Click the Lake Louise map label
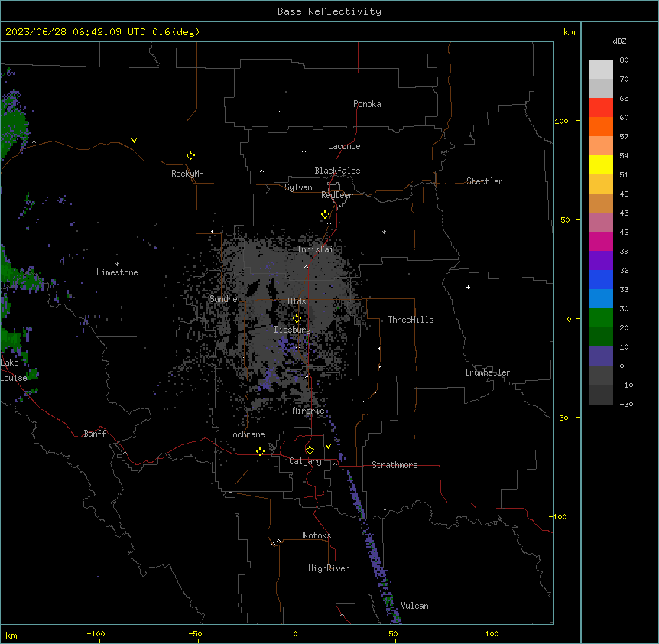Screen dimensions: 659x644 [14, 370]
